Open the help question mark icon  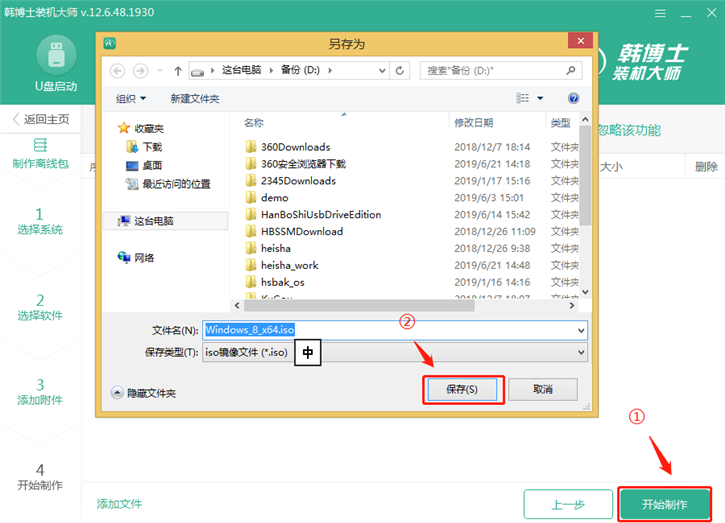pyautogui.click(x=573, y=98)
